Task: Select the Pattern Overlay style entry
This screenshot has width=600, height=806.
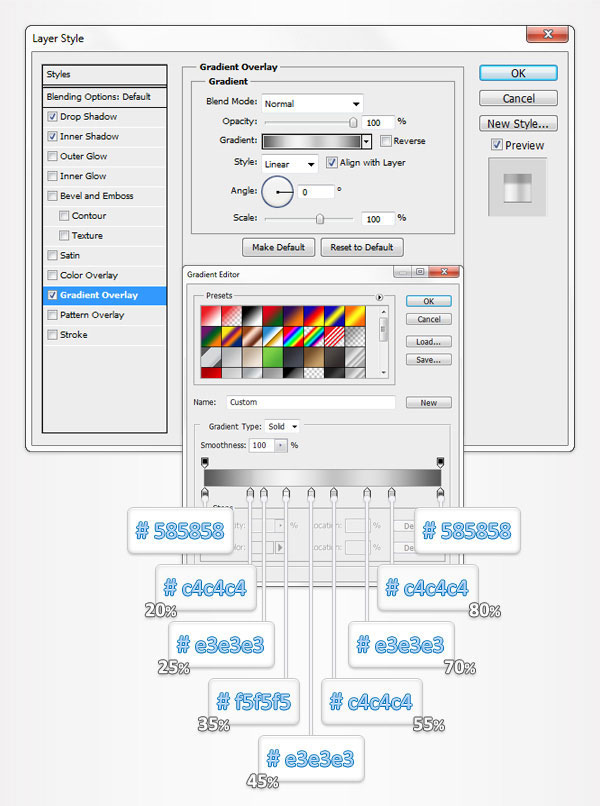Action: pos(104,315)
